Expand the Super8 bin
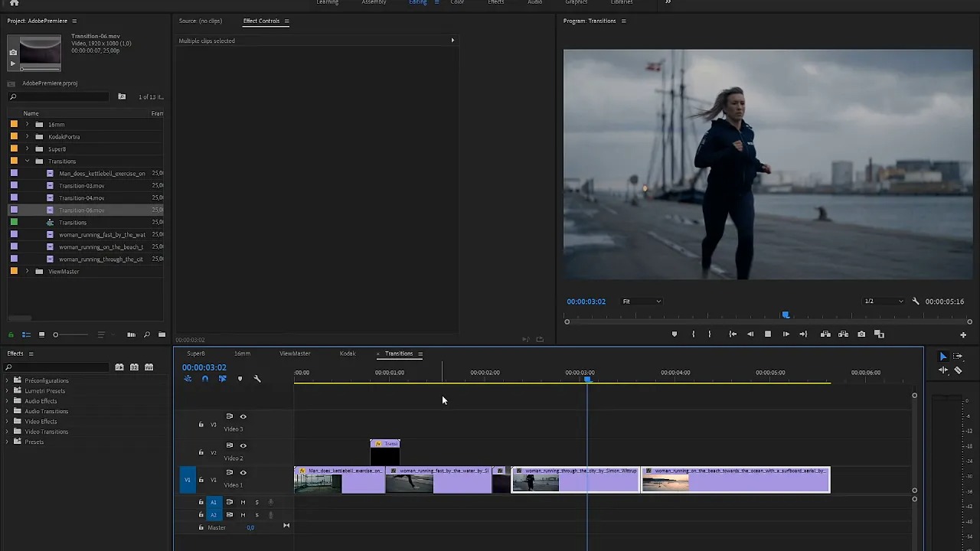This screenshot has width=980, height=551. click(x=27, y=149)
